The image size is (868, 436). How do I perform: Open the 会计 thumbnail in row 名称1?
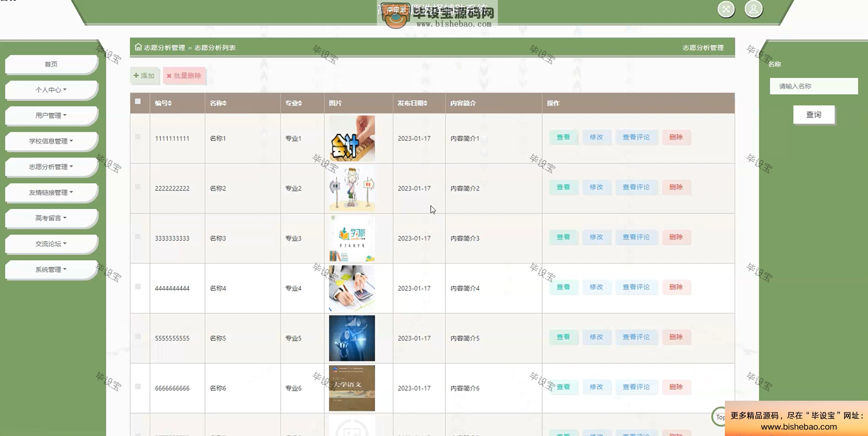[x=352, y=138]
